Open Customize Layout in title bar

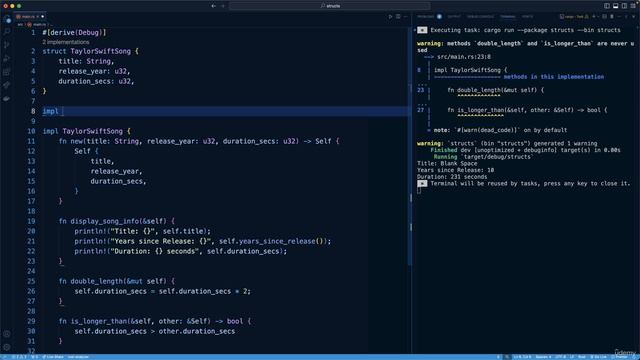pos(633,6)
